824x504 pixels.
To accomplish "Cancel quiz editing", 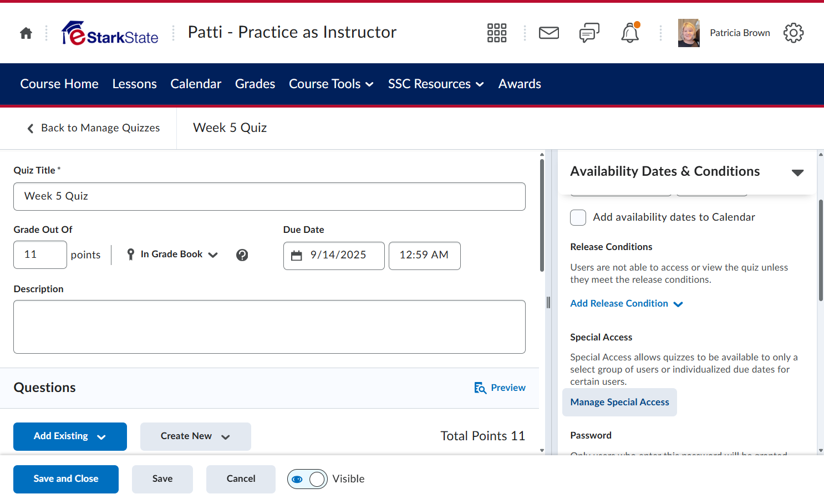I will click(241, 479).
